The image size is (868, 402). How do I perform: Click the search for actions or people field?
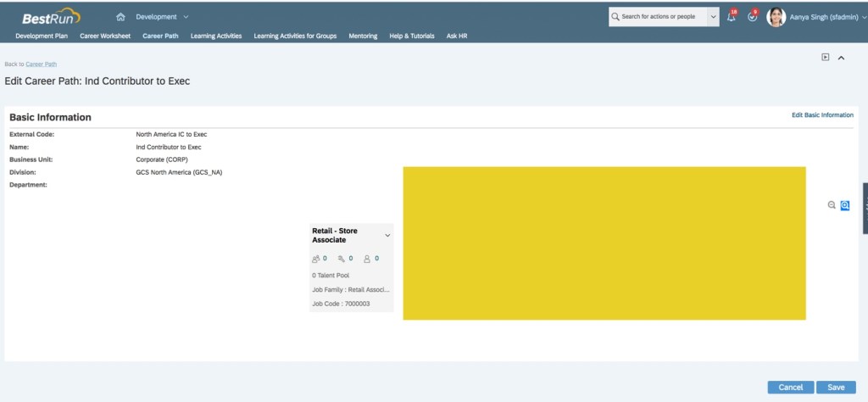[x=659, y=17]
